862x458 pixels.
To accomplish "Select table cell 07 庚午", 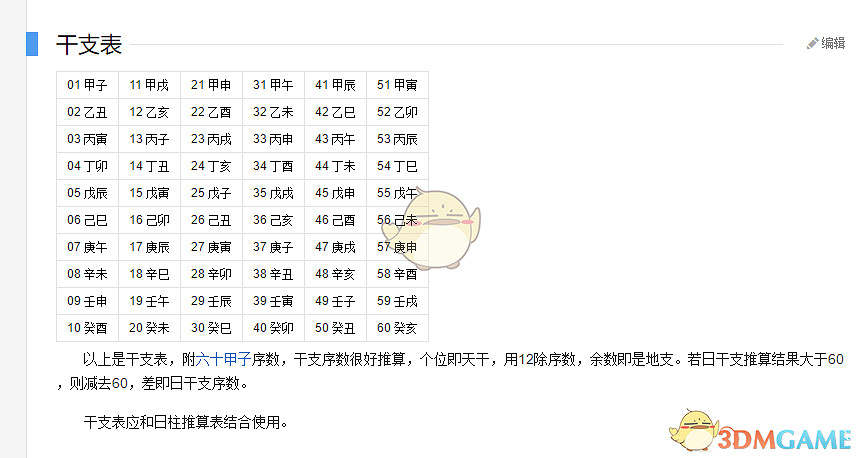I will [87, 247].
